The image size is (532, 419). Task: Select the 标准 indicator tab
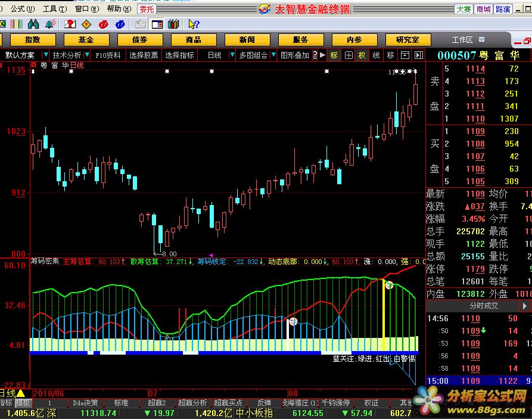click(x=121, y=403)
